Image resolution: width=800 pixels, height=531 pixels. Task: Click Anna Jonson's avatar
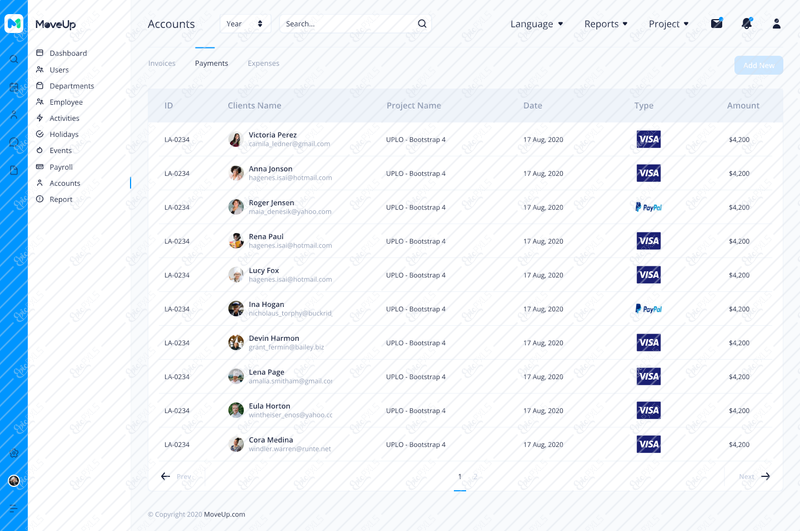[x=236, y=173]
